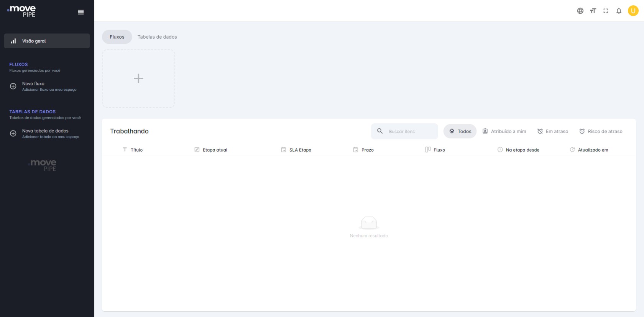Open the user avatar menu
The image size is (644, 317).
(x=633, y=11)
